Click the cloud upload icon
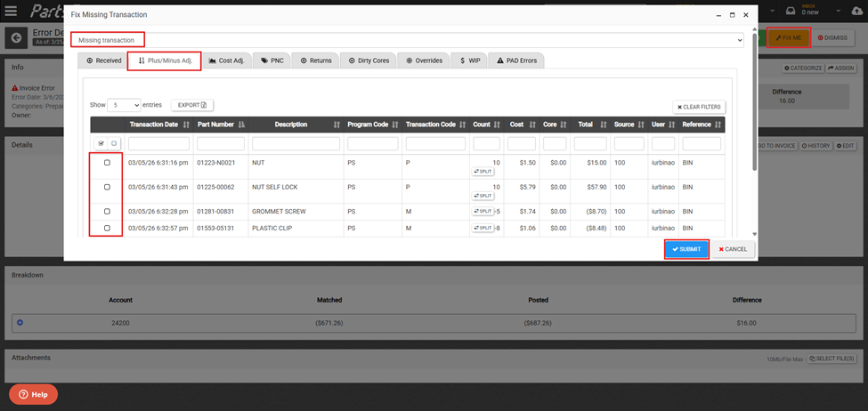The image size is (868, 411). 856,11
